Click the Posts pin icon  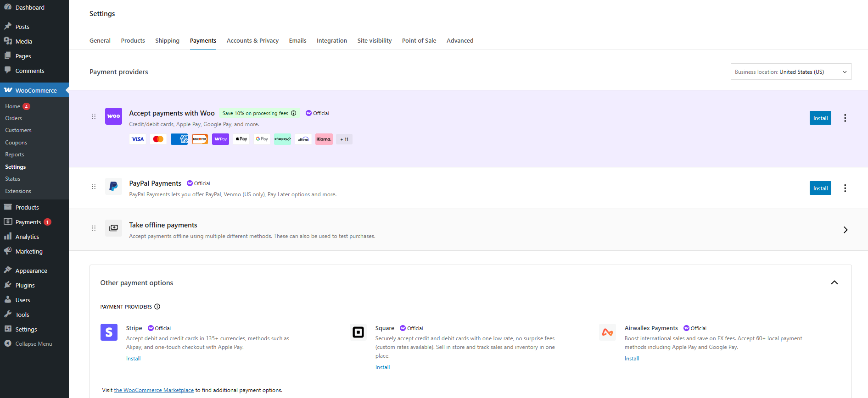click(x=8, y=26)
